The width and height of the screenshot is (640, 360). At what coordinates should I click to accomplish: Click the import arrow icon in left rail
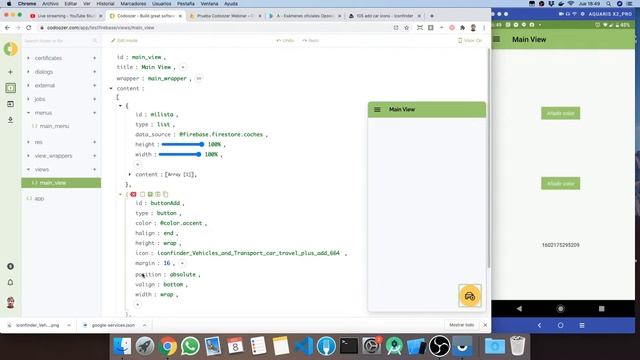(x=11, y=104)
